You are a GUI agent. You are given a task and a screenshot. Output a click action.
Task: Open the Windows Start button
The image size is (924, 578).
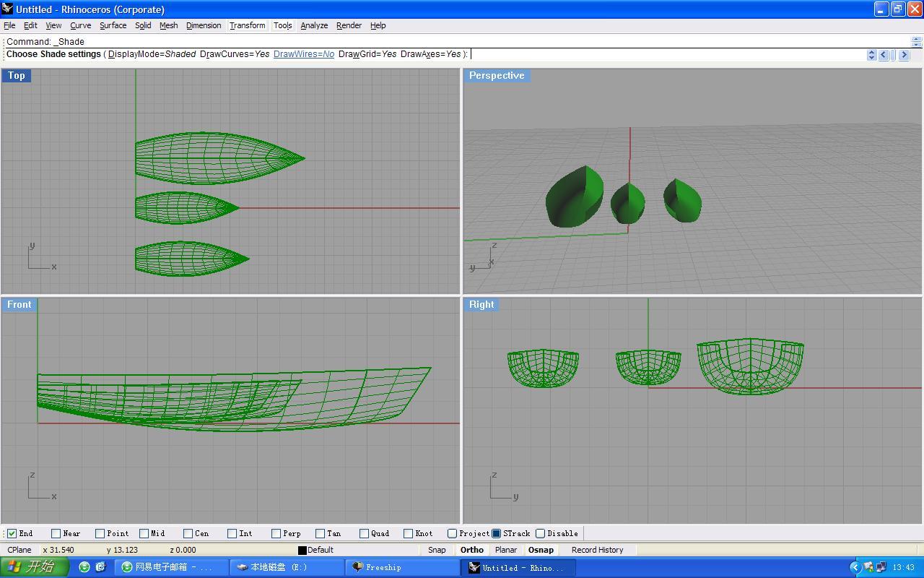point(34,567)
